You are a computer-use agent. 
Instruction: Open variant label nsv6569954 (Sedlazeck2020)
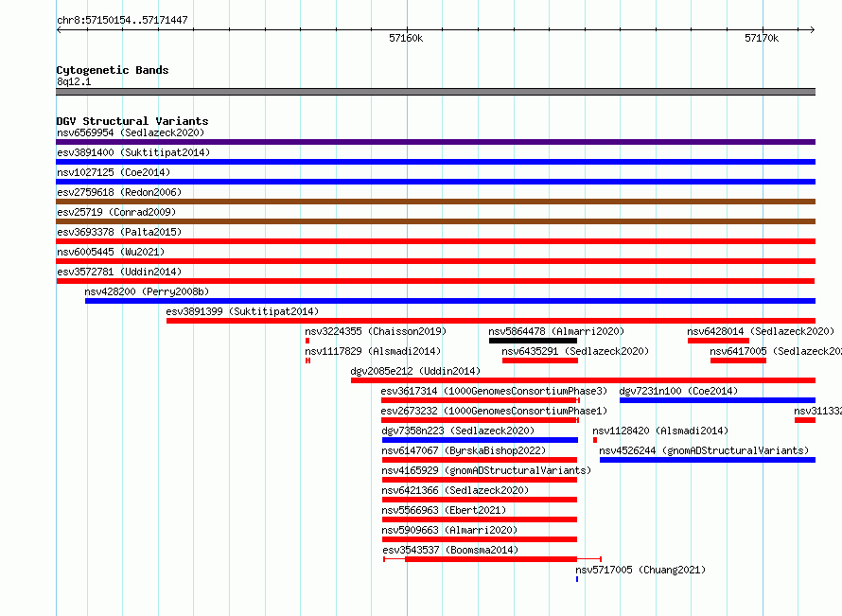coord(131,132)
